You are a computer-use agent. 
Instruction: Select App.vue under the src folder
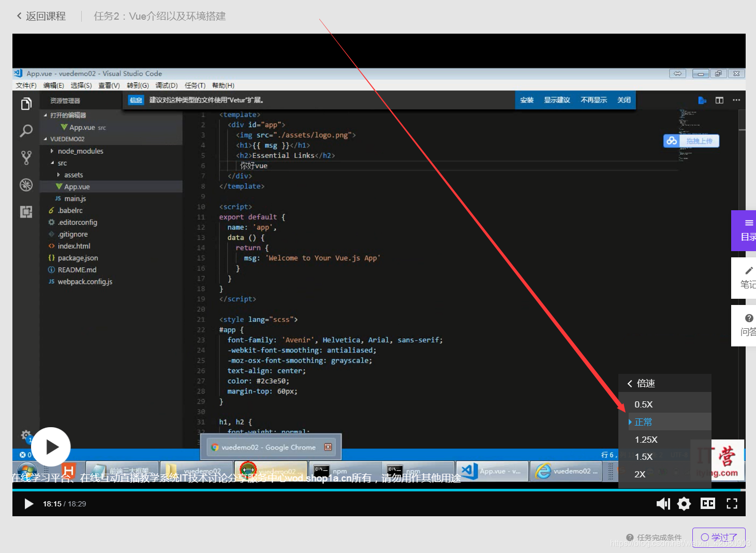111,187
